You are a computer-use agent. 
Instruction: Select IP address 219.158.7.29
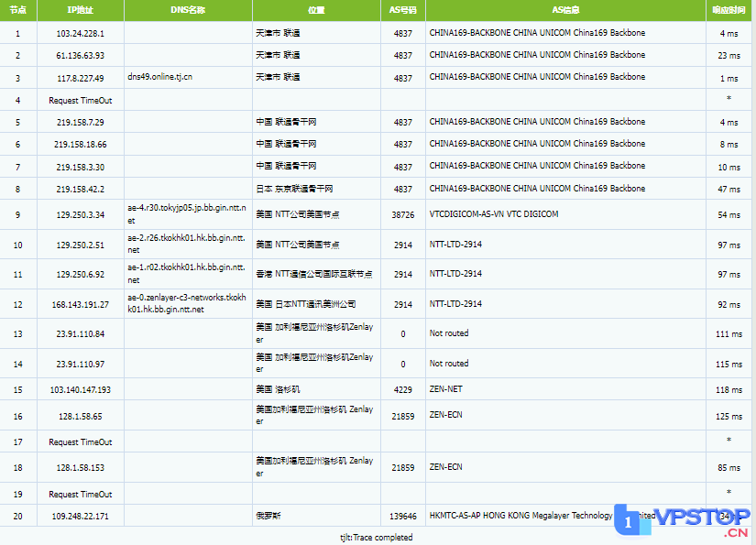(x=81, y=123)
